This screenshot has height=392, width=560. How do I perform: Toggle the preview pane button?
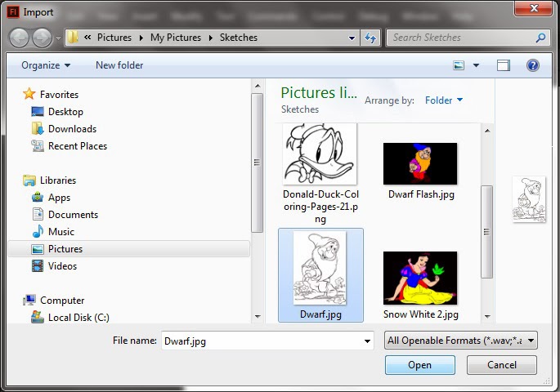pos(504,65)
